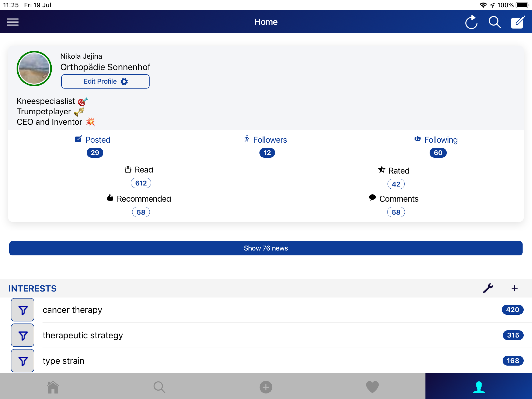Screen dimensions: 532x399
Task: Edit interests with the wrench icon
Action: click(488, 288)
